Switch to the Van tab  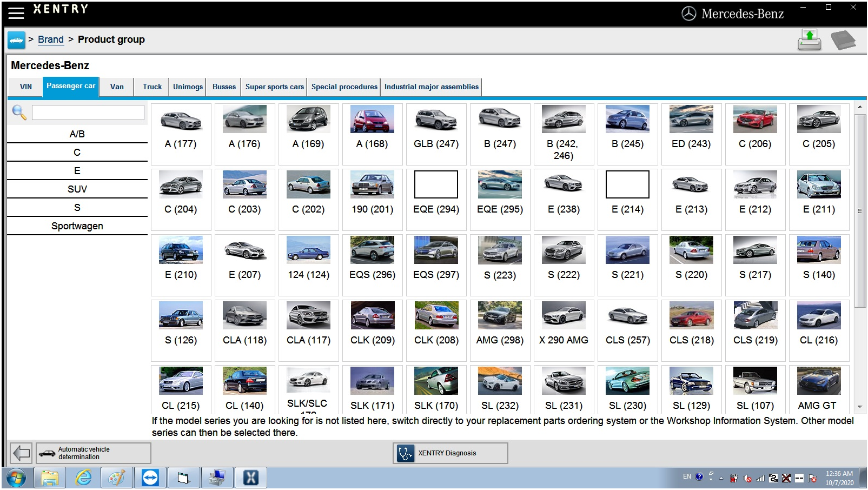(117, 87)
